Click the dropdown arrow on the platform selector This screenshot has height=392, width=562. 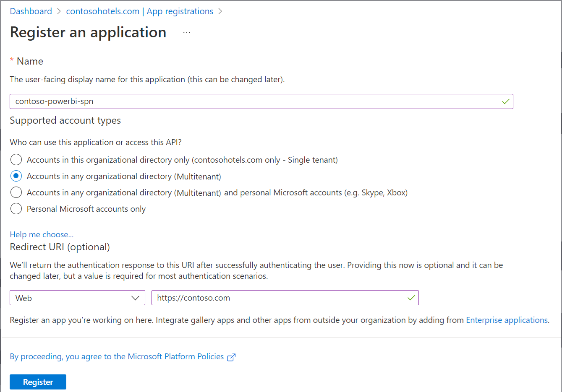[x=136, y=298]
